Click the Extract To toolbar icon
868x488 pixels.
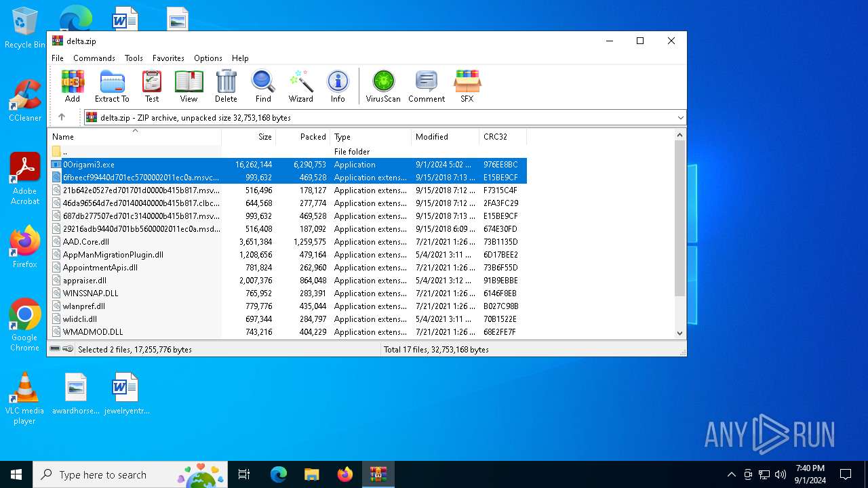[x=112, y=86]
